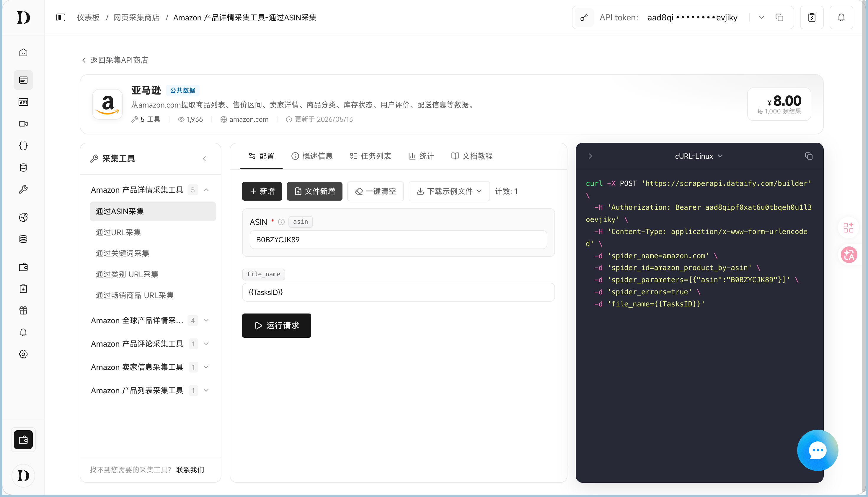
Task: Select 通过畅销商品 URL采集 tool
Action: (x=153, y=295)
